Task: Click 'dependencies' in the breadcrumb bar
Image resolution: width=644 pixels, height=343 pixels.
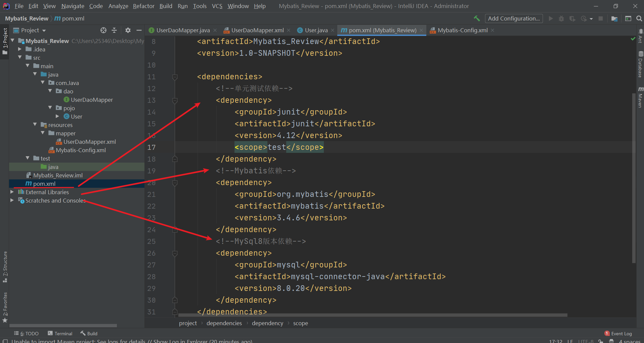Action: tap(224, 323)
